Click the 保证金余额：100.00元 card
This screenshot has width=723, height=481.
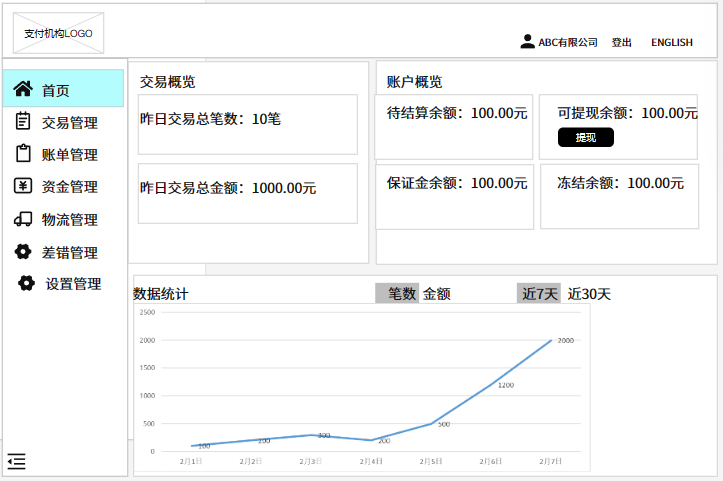[455, 197]
